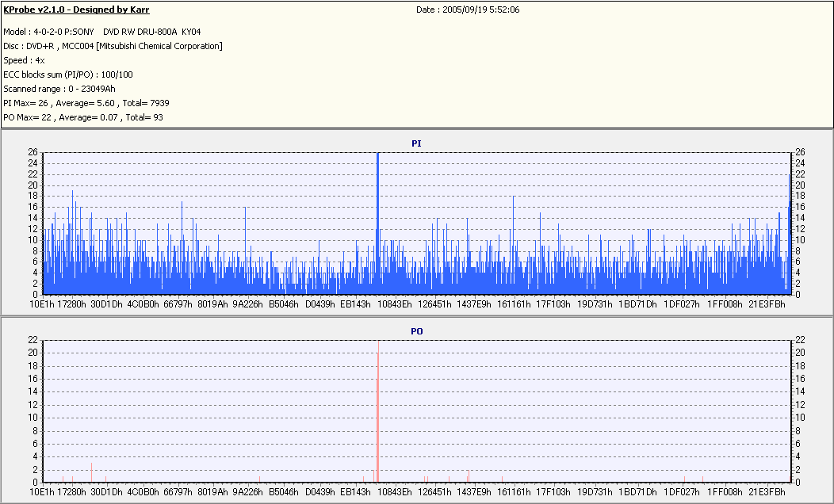Viewport: 834px width, 504px height.
Task: Click '10E1h' label under the PI chart
Action: [x=41, y=304]
